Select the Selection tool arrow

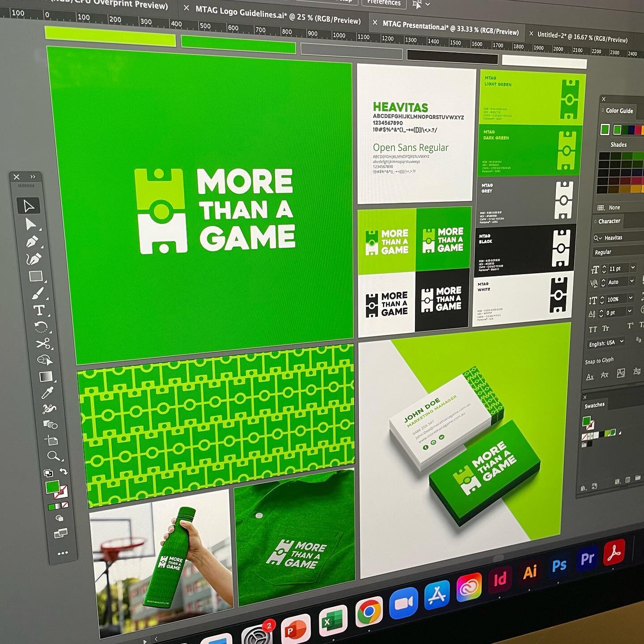pos(29,206)
